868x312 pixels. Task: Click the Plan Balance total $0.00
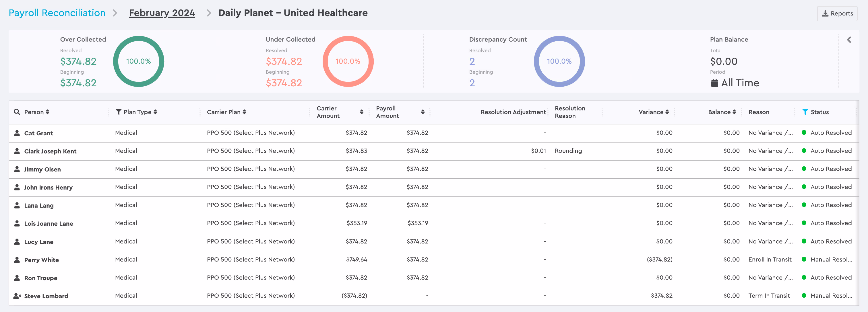pos(724,61)
